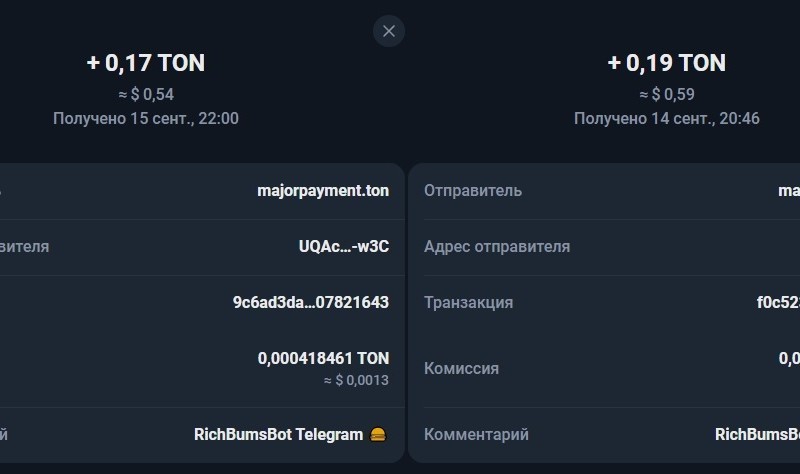Click the Транзакция row label
Image resolution: width=800 pixels, height=474 pixels.
469,302
